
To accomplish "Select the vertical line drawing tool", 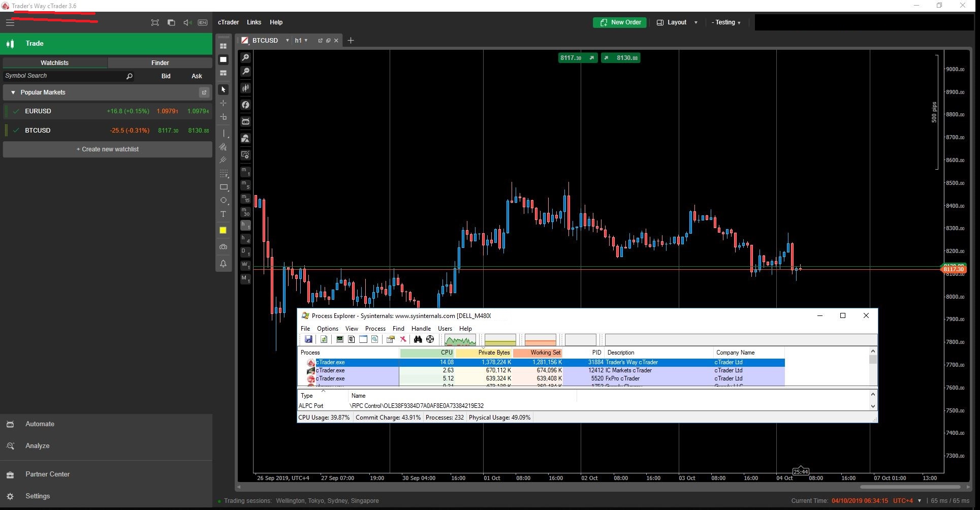I will pyautogui.click(x=224, y=134).
